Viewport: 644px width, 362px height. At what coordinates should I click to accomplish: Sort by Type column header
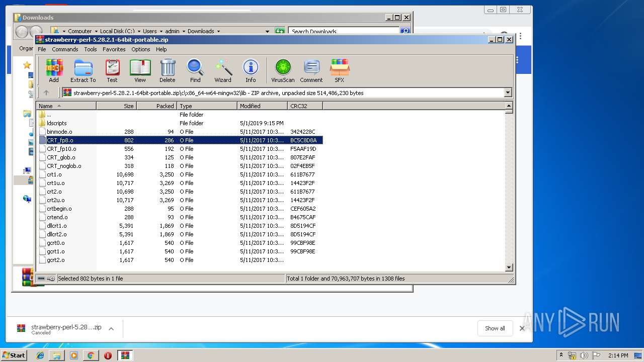click(x=207, y=106)
